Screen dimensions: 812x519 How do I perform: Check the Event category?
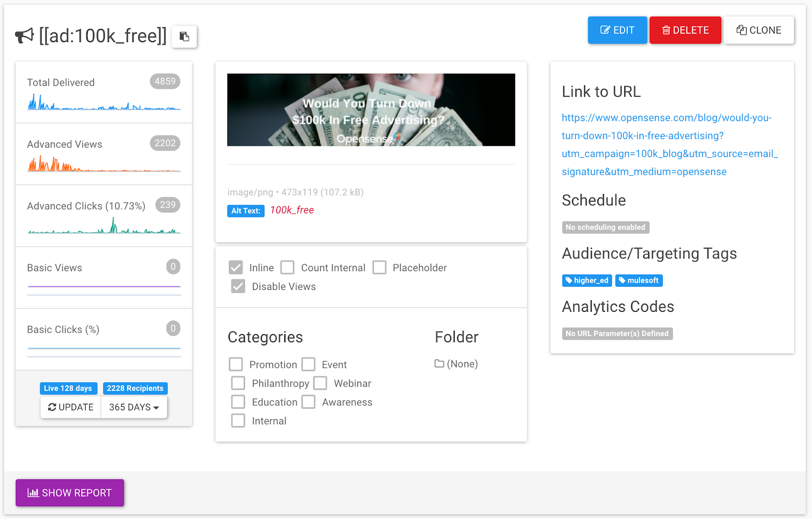(308, 365)
